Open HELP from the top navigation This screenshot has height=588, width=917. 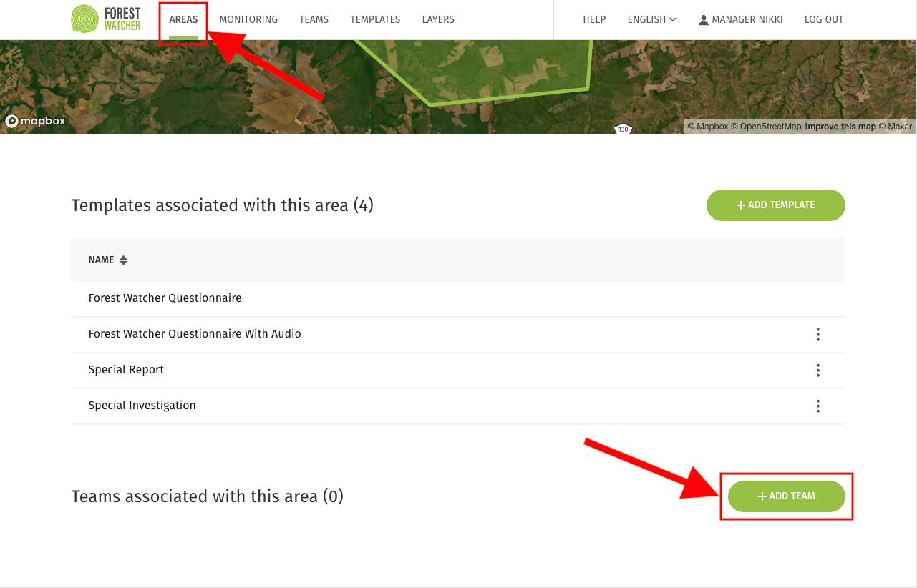tap(594, 19)
